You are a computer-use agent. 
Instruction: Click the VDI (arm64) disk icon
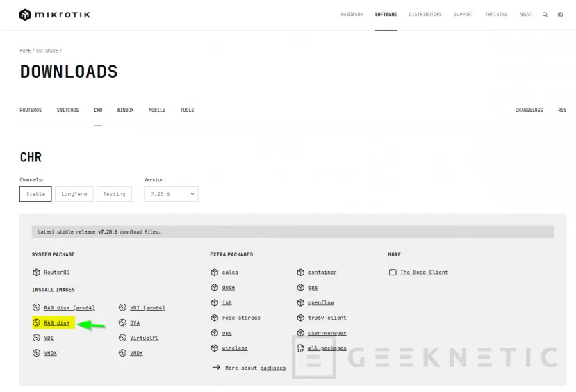(x=123, y=307)
